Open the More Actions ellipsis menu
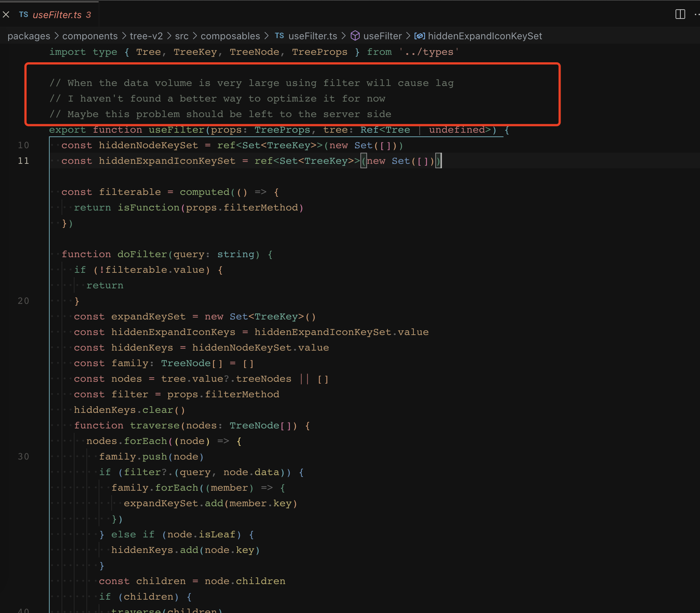Image resolution: width=700 pixels, height=613 pixels. [696, 14]
